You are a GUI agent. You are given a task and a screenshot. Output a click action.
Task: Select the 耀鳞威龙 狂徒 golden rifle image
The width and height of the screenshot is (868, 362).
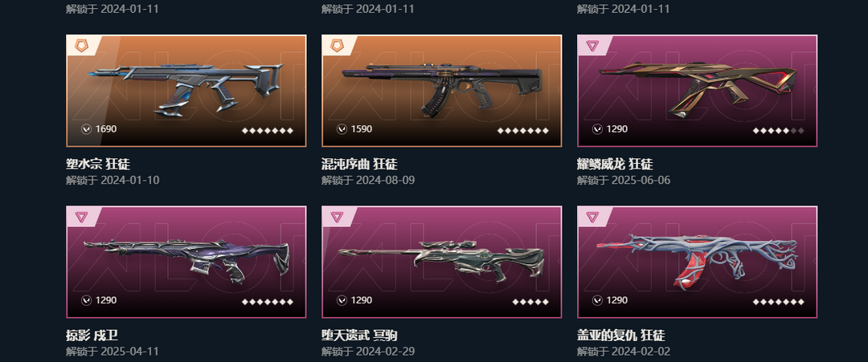pos(698,88)
